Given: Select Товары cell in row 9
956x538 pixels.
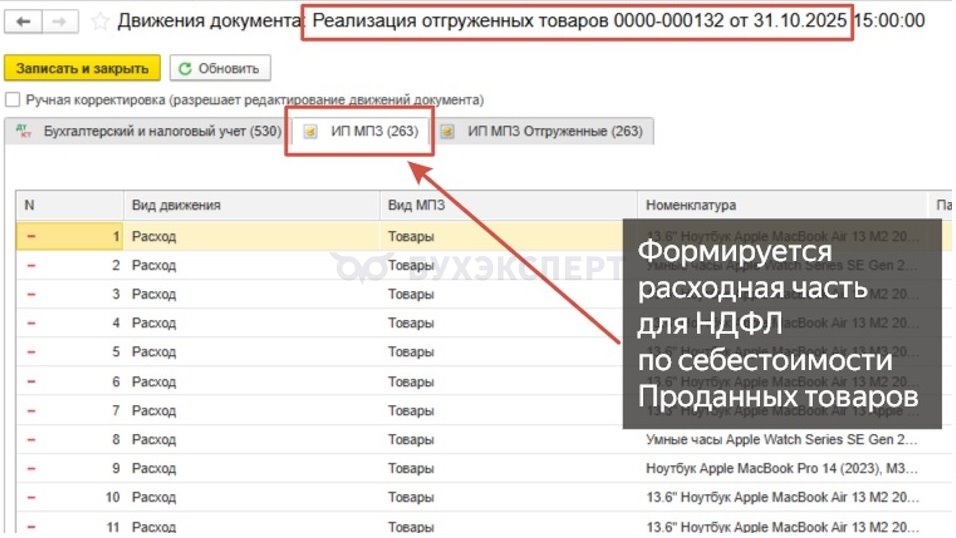Looking at the screenshot, I should pyautogui.click(x=508, y=468).
